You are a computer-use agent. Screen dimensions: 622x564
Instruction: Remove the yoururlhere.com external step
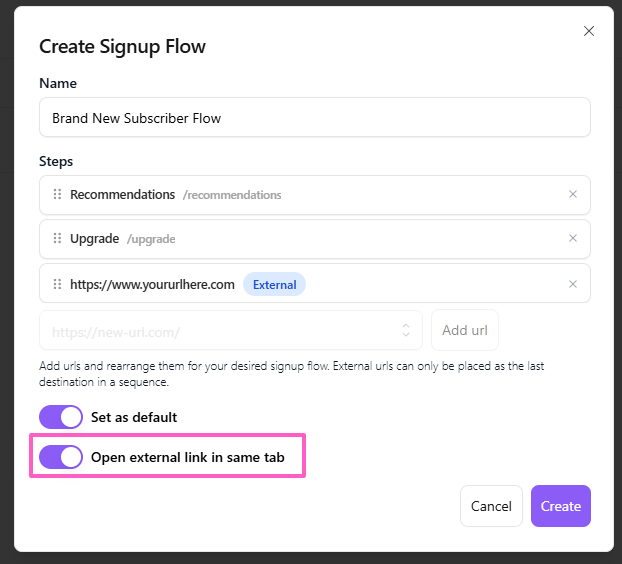click(x=573, y=284)
